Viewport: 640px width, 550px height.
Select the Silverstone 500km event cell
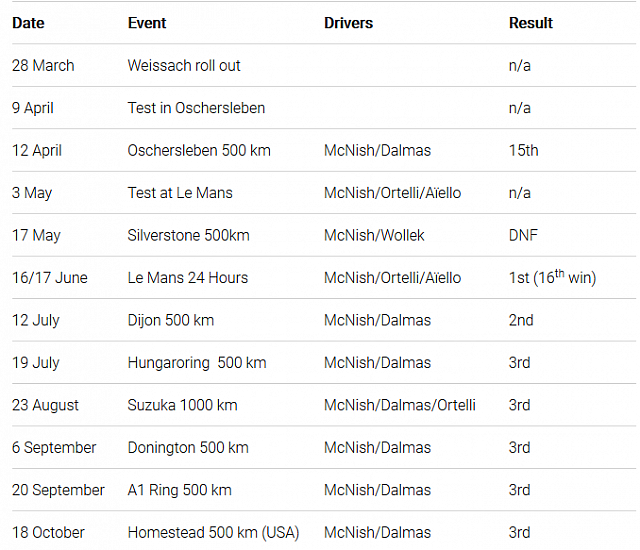click(x=188, y=236)
